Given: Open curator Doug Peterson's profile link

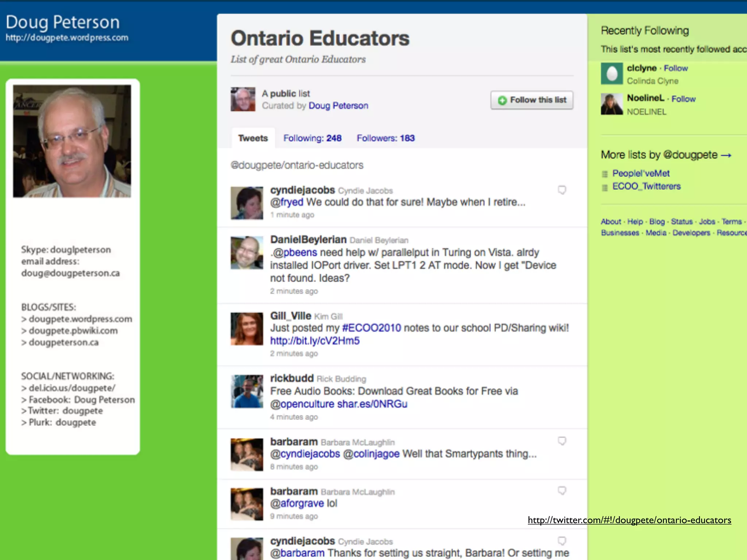Looking at the screenshot, I should [x=338, y=106].
